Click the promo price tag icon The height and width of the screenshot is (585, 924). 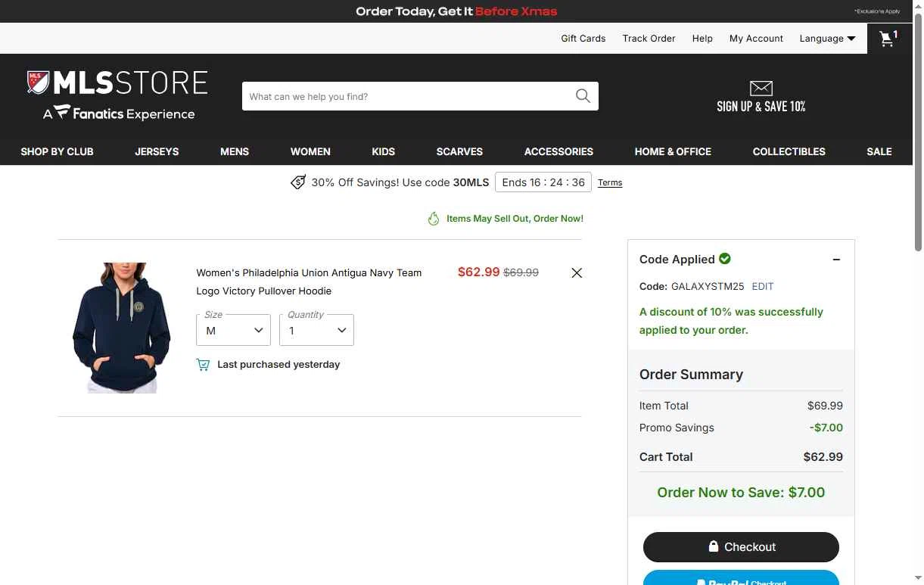[x=298, y=182]
